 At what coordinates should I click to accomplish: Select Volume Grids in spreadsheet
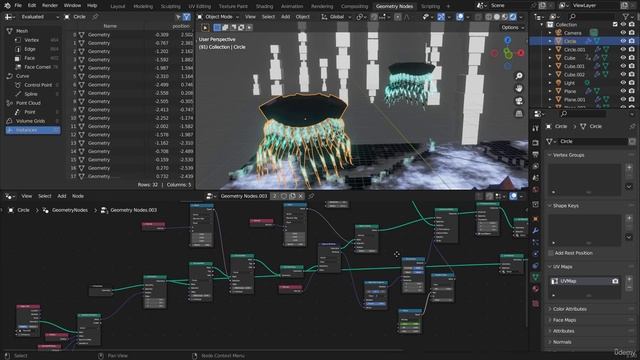point(30,121)
